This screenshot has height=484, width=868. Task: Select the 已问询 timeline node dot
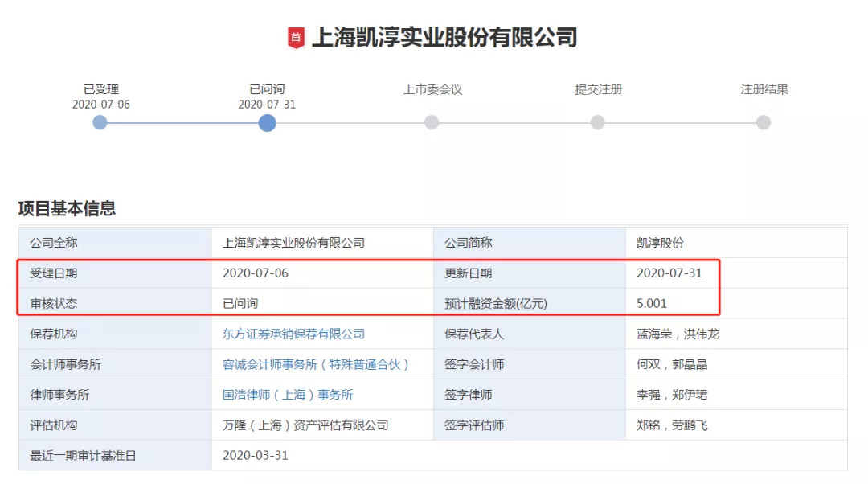(267, 122)
